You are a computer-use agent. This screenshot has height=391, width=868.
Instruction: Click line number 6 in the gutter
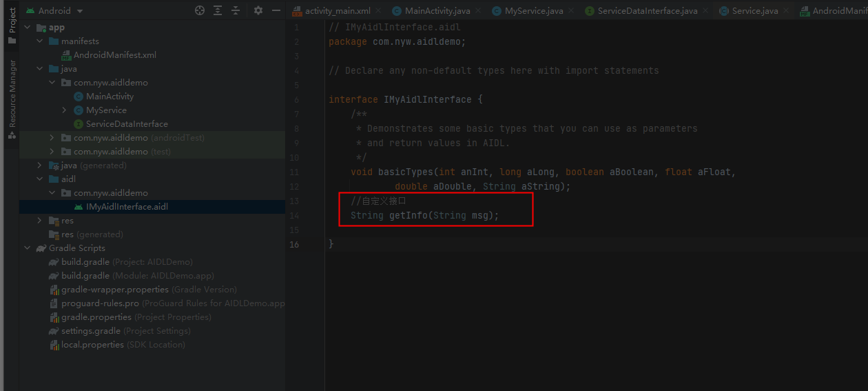point(297,99)
